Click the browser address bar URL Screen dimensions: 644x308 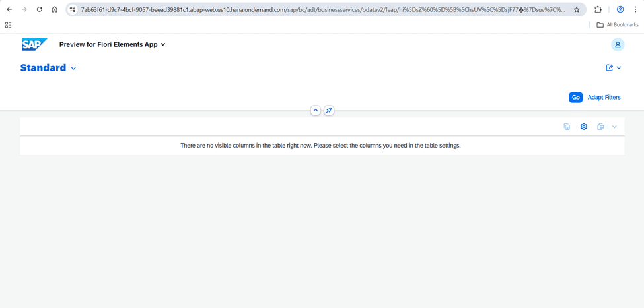pos(322,10)
